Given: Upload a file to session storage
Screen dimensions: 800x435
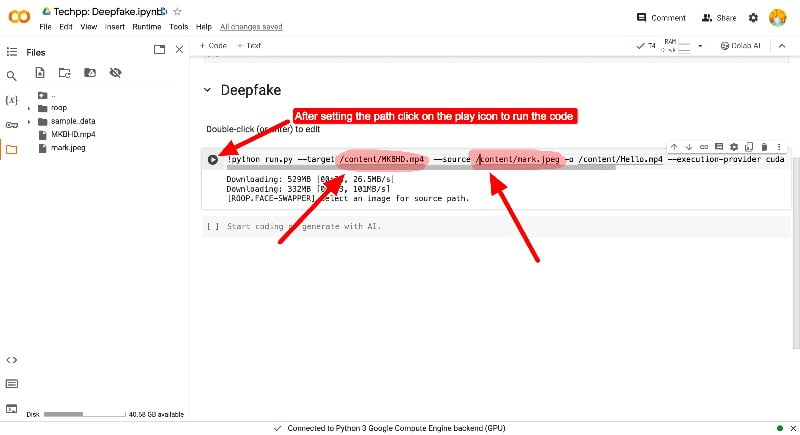Looking at the screenshot, I should point(40,73).
